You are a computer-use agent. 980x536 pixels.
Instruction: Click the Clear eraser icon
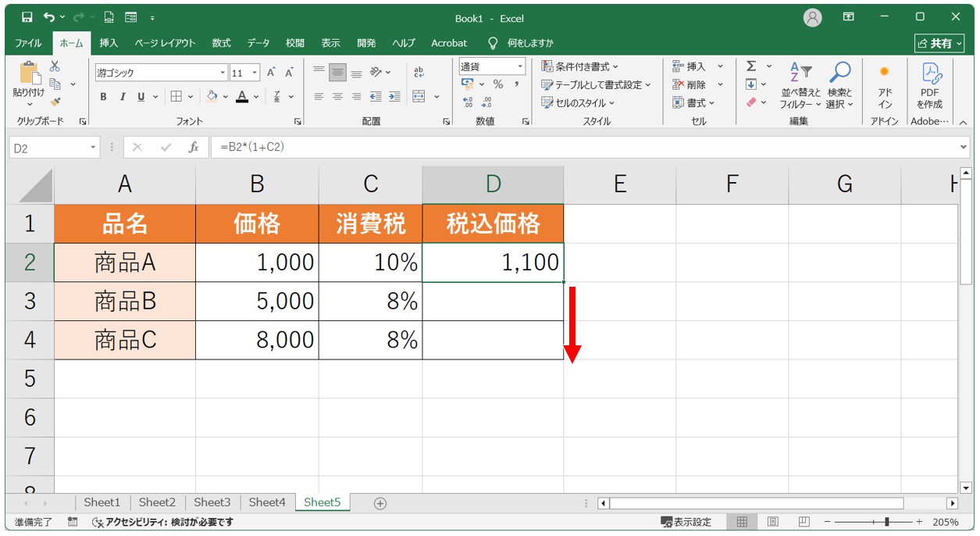[751, 102]
